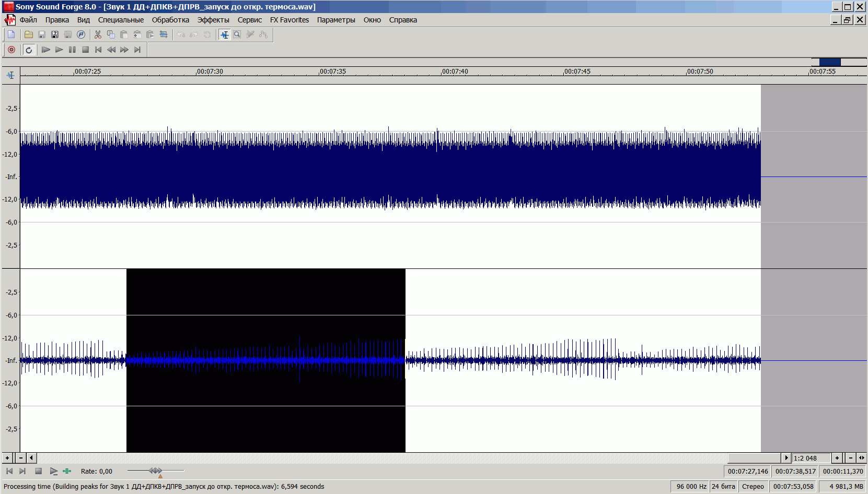Click the Open folder icon
The width and height of the screenshot is (868, 494).
pyautogui.click(x=29, y=34)
